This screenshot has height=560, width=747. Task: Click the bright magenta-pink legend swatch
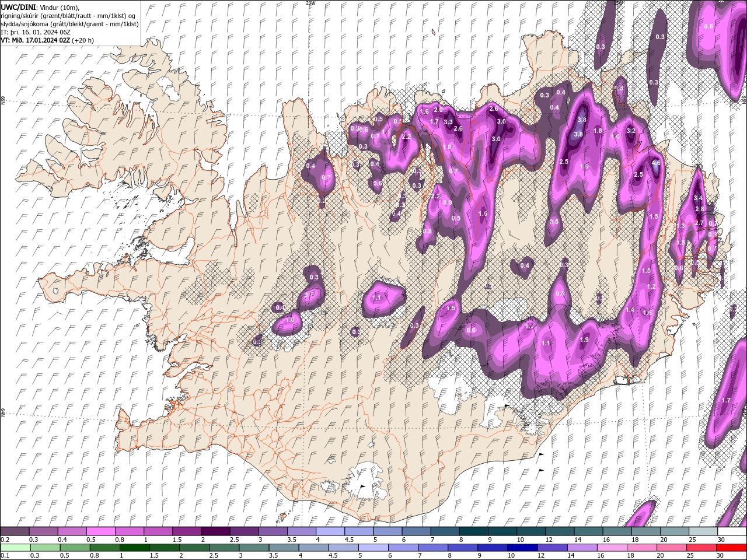click(100, 531)
